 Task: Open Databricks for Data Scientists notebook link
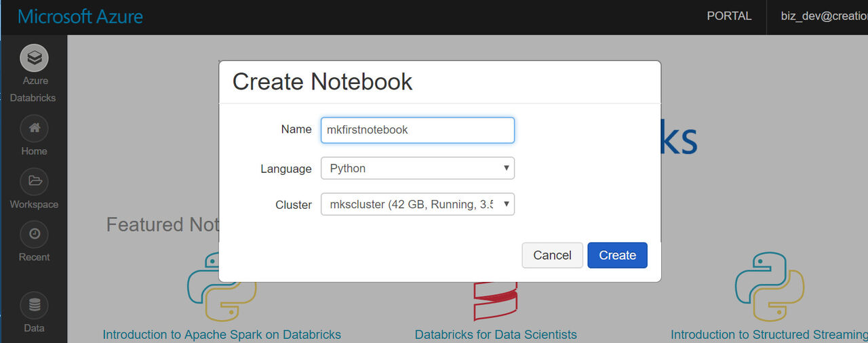coord(496,335)
